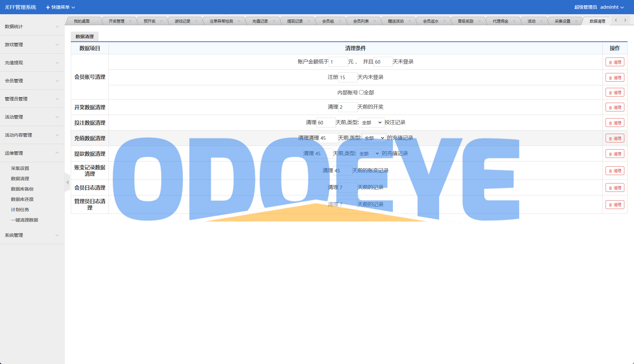The height and width of the screenshot is (364, 634).
Task: Open the 充值数据清理 type dropdown
Action: [374, 138]
